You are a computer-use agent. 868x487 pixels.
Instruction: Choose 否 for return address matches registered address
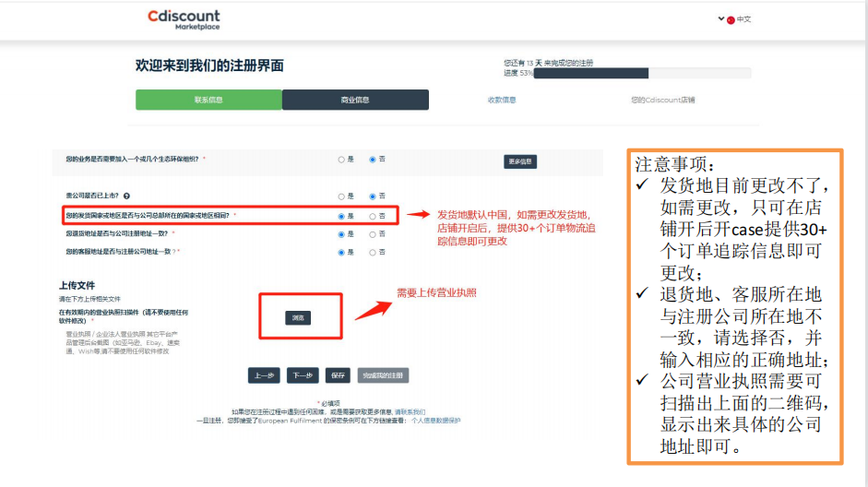(x=373, y=234)
